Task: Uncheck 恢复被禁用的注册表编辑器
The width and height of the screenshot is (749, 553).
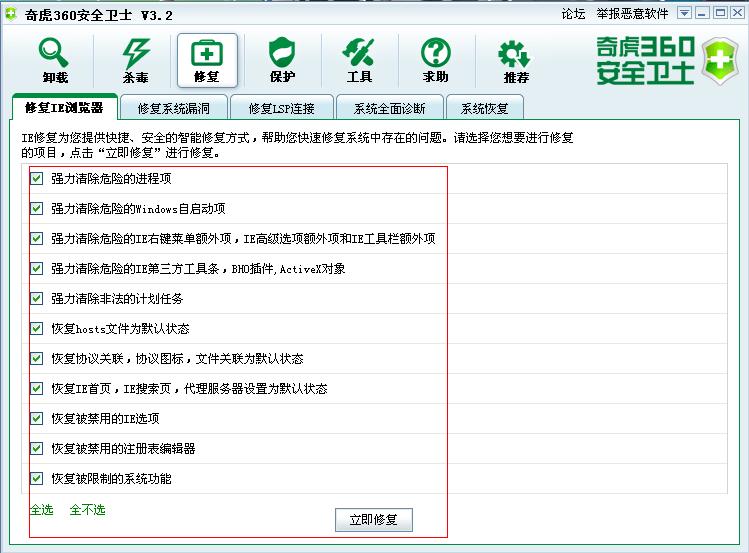Action: [37, 448]
